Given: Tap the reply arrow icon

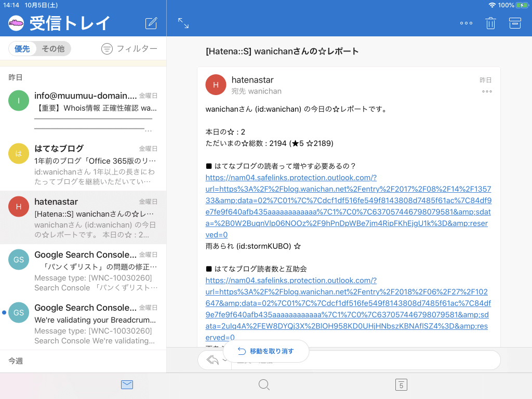Looking at the screenshot, I should (212, 360).
